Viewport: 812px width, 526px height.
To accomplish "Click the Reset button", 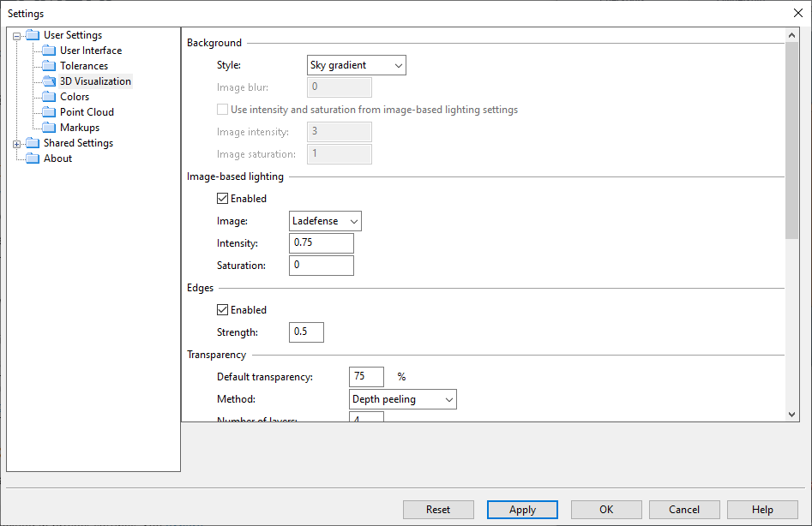I will pyautogui.click(x=437, y=510).
